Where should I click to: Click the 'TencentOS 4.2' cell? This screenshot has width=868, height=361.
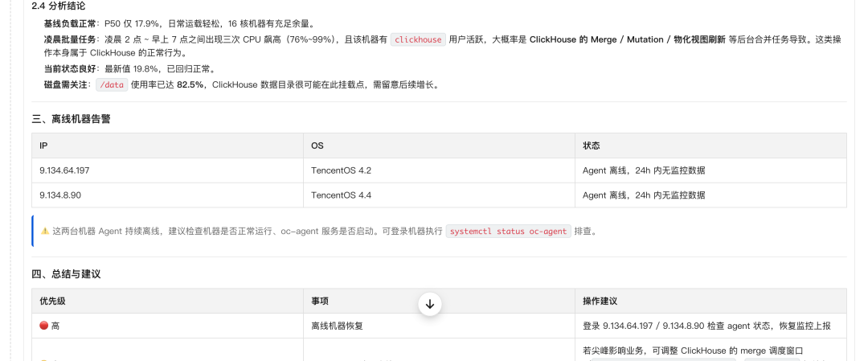pos(439,170)
